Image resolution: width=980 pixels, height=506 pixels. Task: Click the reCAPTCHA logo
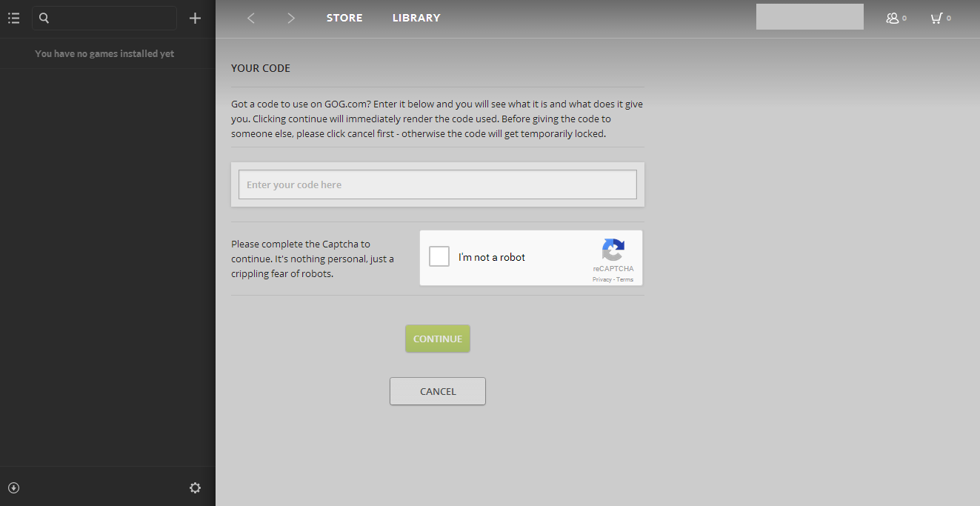point(613,250)
